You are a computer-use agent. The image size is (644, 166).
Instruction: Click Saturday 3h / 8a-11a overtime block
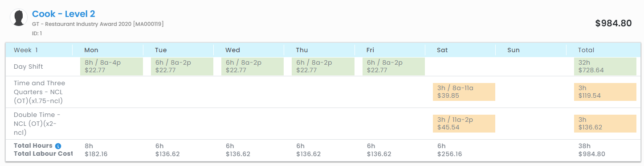[464, 92]
